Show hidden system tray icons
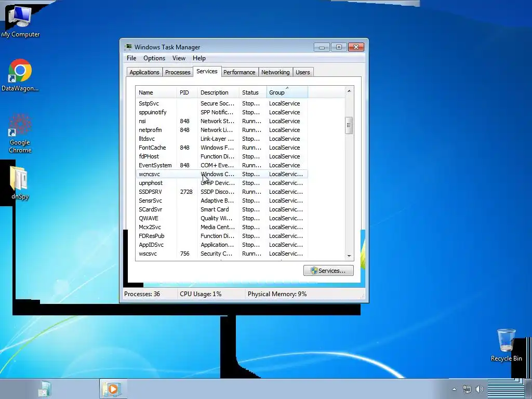The height and width of the screenshot is (399, 532). click(454, 389)
